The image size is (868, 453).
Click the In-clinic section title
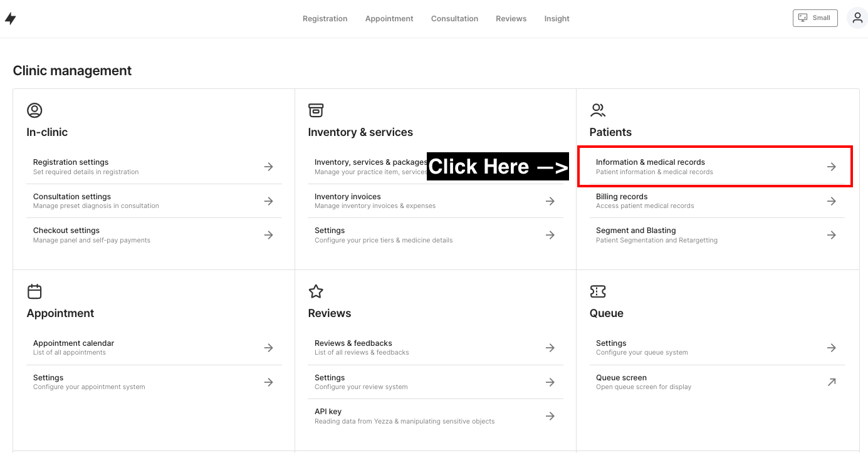pyautogui.click(x=47, y=132)
